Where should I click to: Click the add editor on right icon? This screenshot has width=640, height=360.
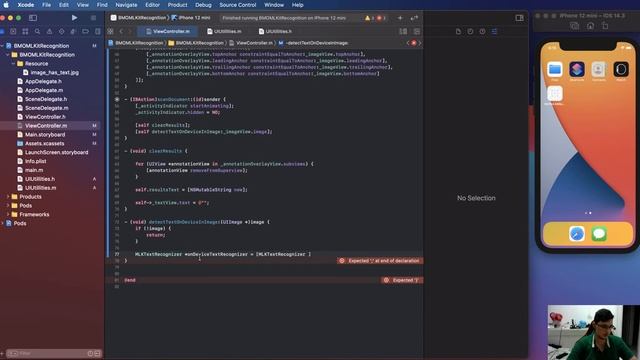click(x=417, y=31)
